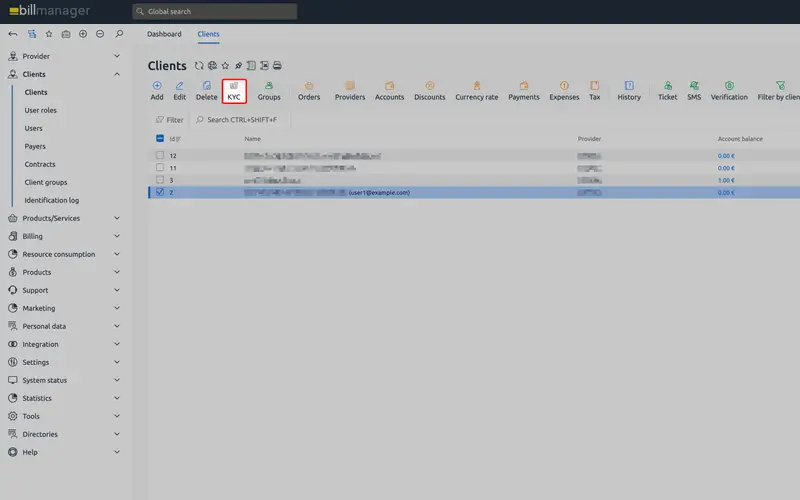Open client Groups
Image resolution: width=800 pixels, height=500 pixels.
click(x=269, y=91)
